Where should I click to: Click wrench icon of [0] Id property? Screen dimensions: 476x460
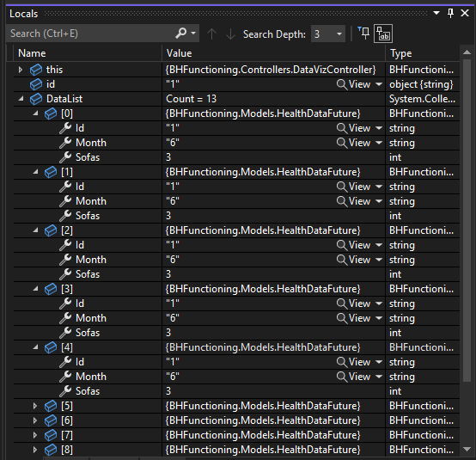(x=65, y=128)
